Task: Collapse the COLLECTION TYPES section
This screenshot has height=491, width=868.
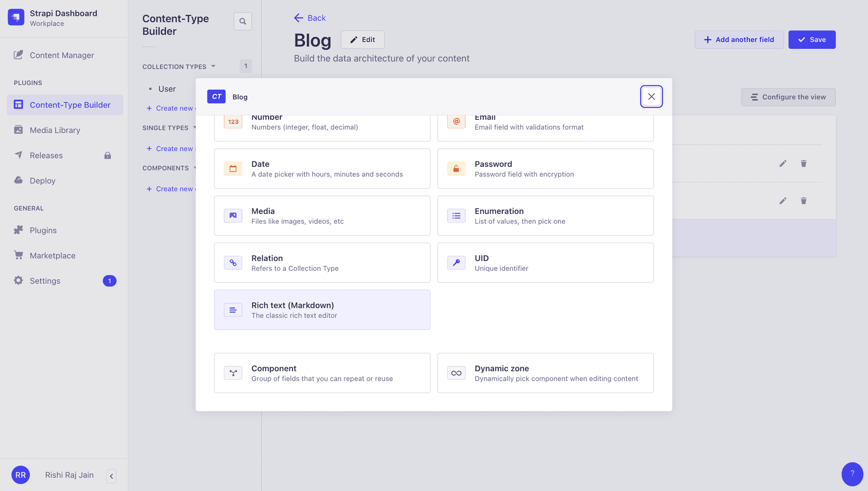Action: (212, 66)
